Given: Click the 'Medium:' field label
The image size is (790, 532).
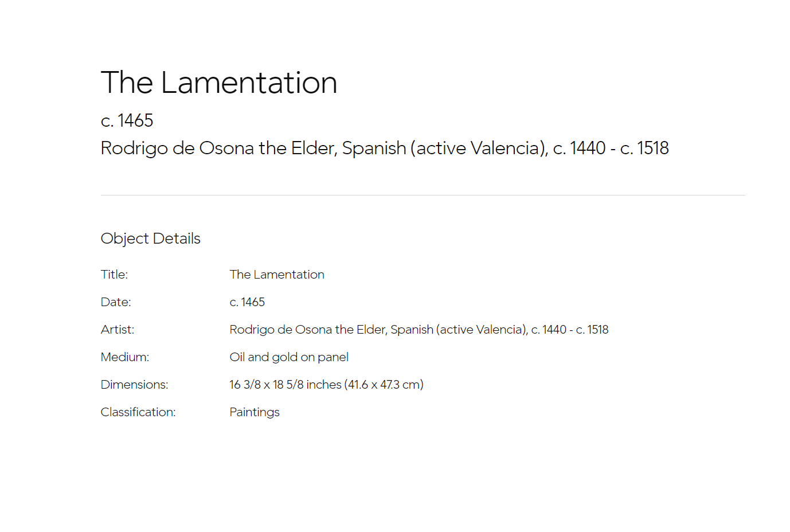Looking at the screenshot, I should [x=125, y=357].
